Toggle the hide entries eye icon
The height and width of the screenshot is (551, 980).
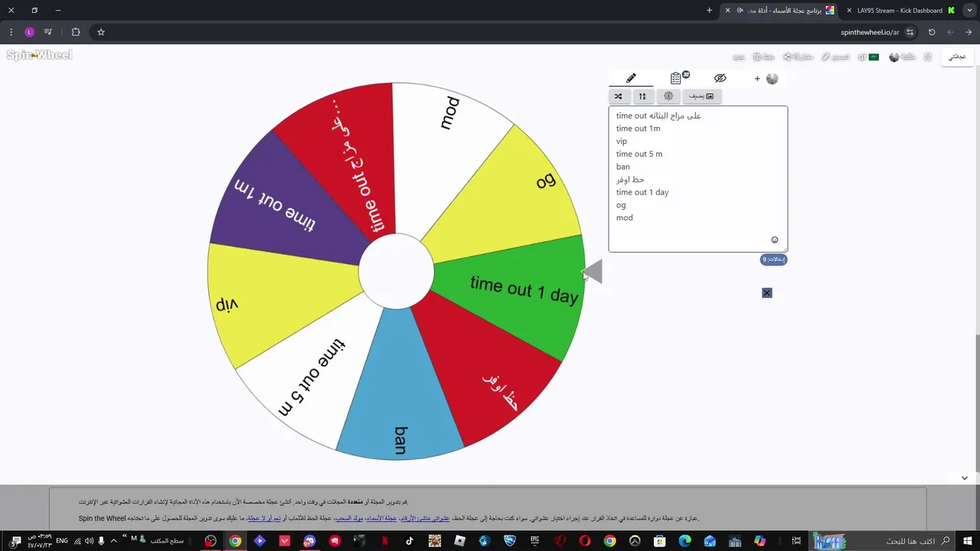[720, 78]
